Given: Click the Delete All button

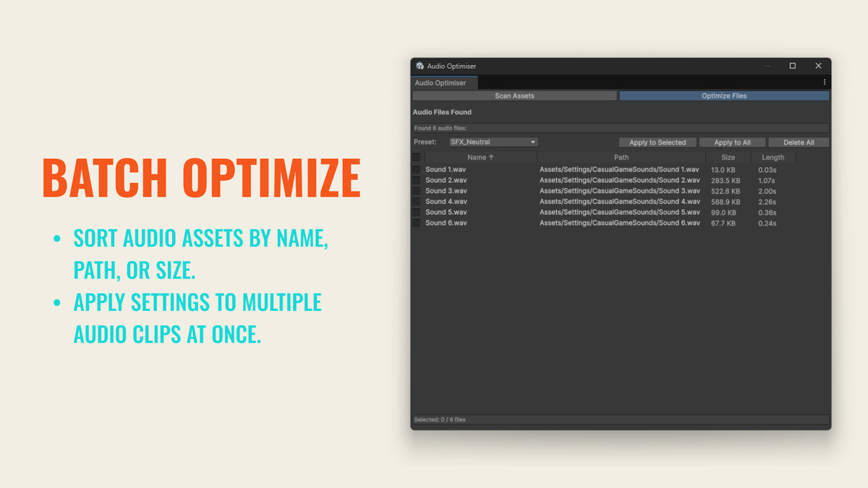Looking at the screenshot, I should coord(798,142).
